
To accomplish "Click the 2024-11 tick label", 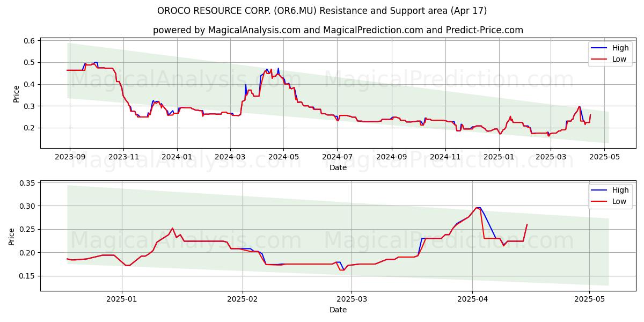I will (445, 157).
